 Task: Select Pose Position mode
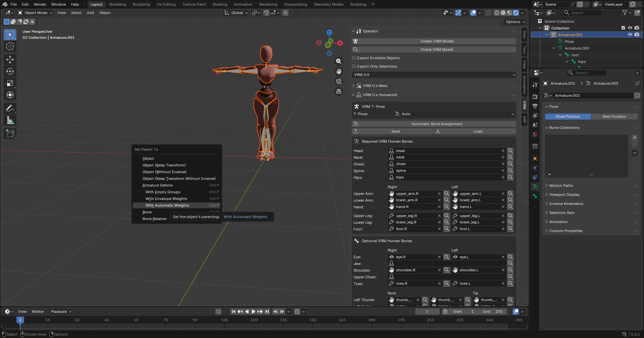(568, 117)
